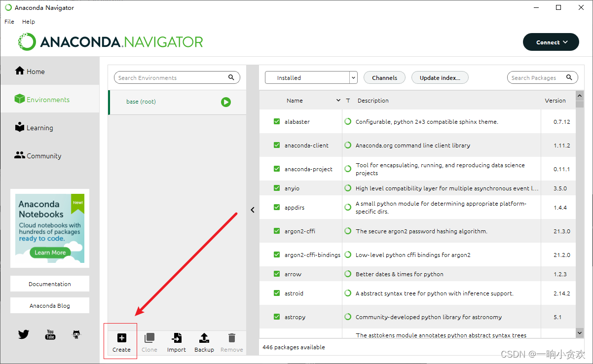
Task: Click the Search Environments magnifier icon
Action: (x=231, y=77)
